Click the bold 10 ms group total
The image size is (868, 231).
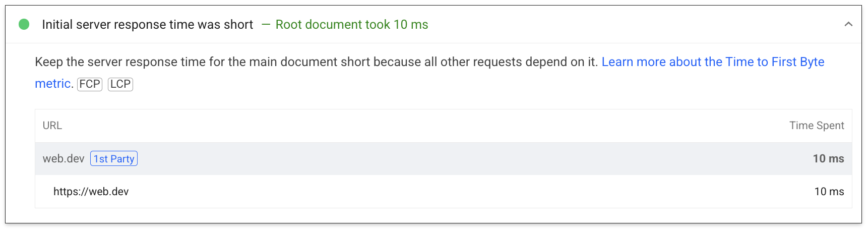[828, 159]
